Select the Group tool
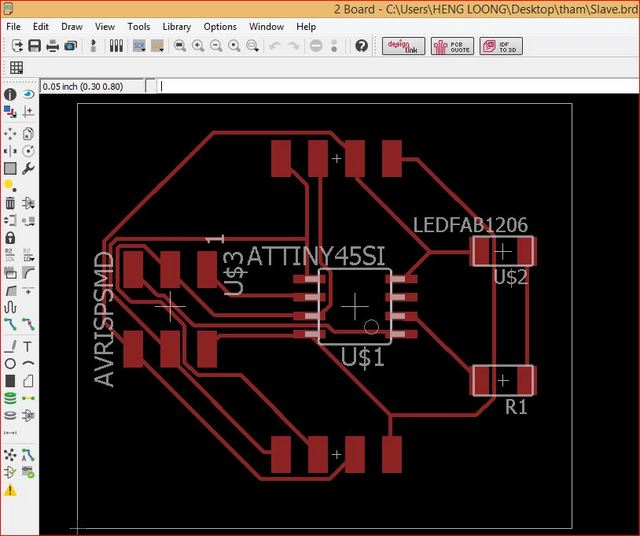 10,168
